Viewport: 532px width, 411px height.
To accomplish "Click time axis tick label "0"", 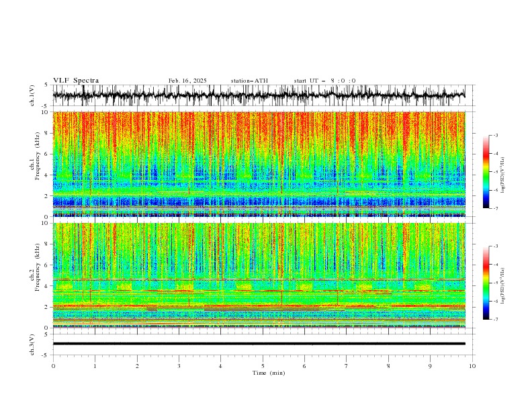I will 53,366.
